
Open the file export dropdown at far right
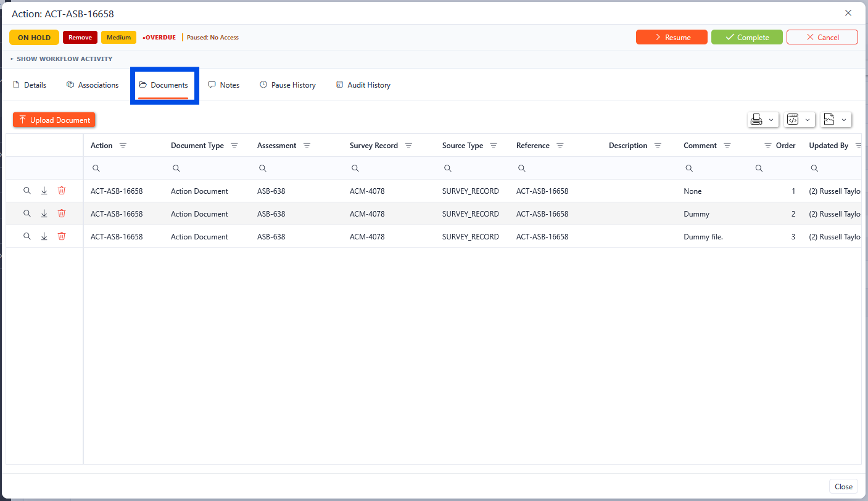[x=836, y=120]
